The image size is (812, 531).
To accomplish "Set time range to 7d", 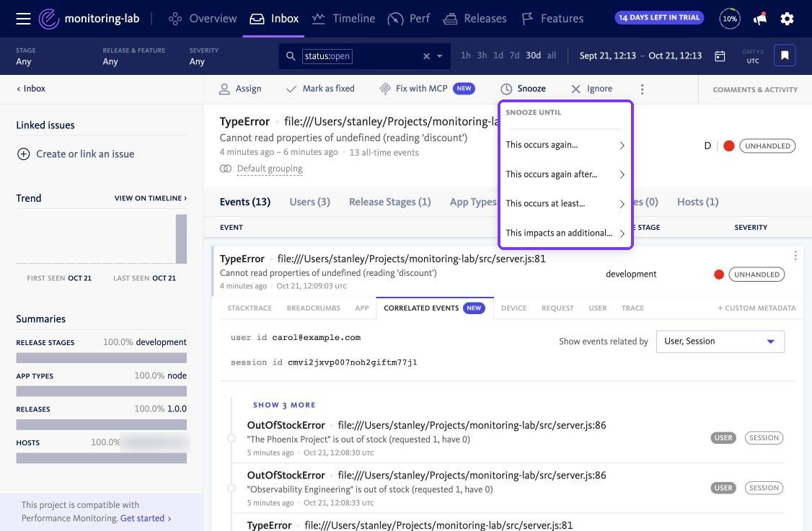I will 514,55.
